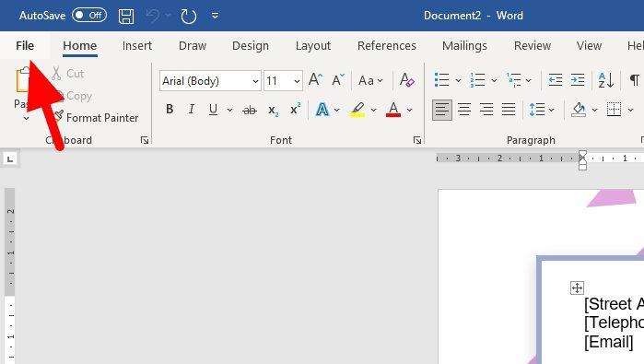
Task: Click Increase Indent icon
Action: click(578, 79)
